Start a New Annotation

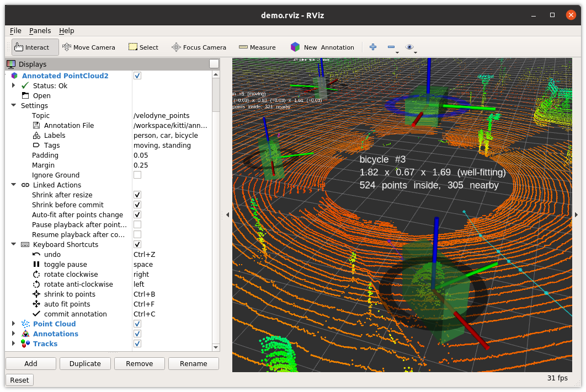coord(323,47)
